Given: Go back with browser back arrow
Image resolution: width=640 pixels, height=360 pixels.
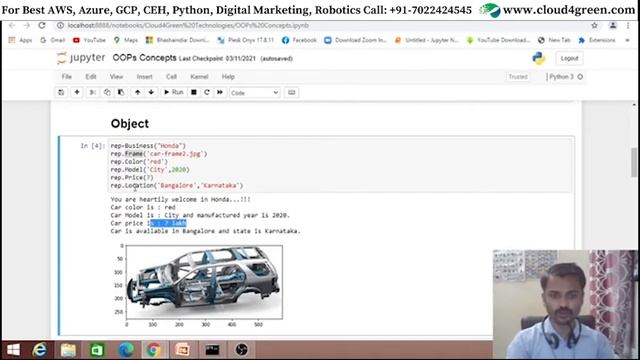Looking at the screenshot, I should click(12, 25).
